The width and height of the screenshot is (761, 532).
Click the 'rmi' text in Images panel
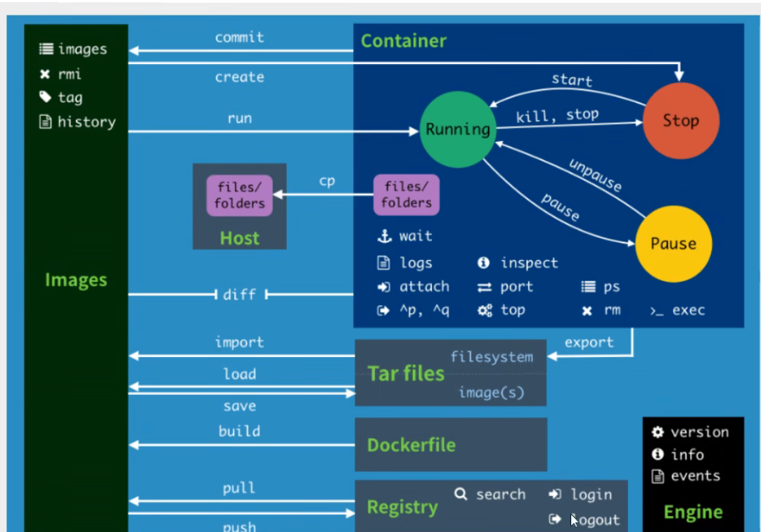click(x=70, y=74)
